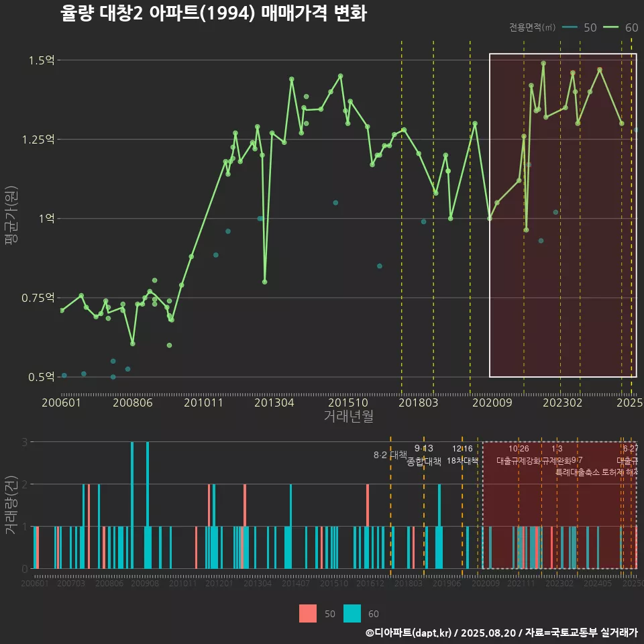Viewport: 644px width, 644px height.
Task: Click the 3 label on volume y-axis
Action: pyautogui.click(x=25, y=442)
